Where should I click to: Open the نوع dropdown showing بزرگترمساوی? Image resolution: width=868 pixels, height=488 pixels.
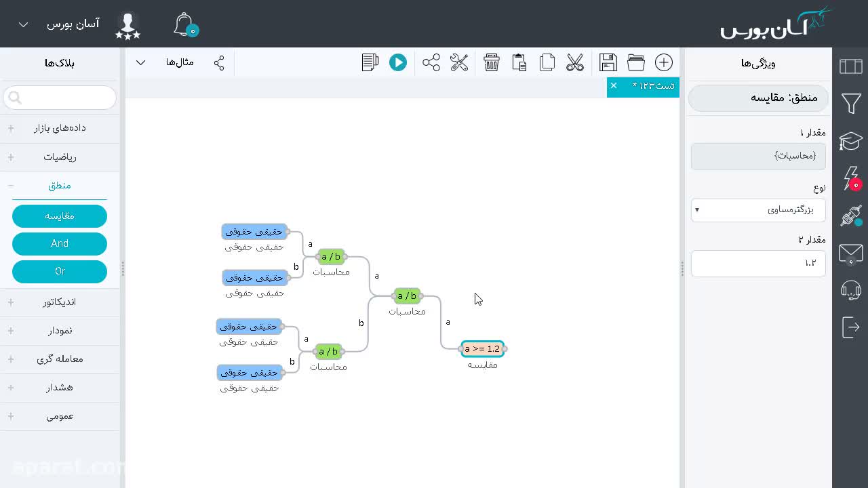[x=758, y=209]
